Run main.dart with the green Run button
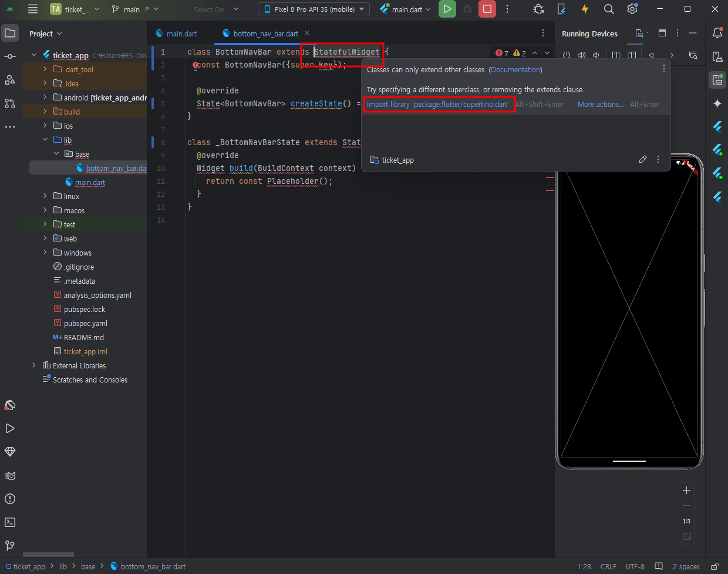728x574 pixels. [447, 9]
